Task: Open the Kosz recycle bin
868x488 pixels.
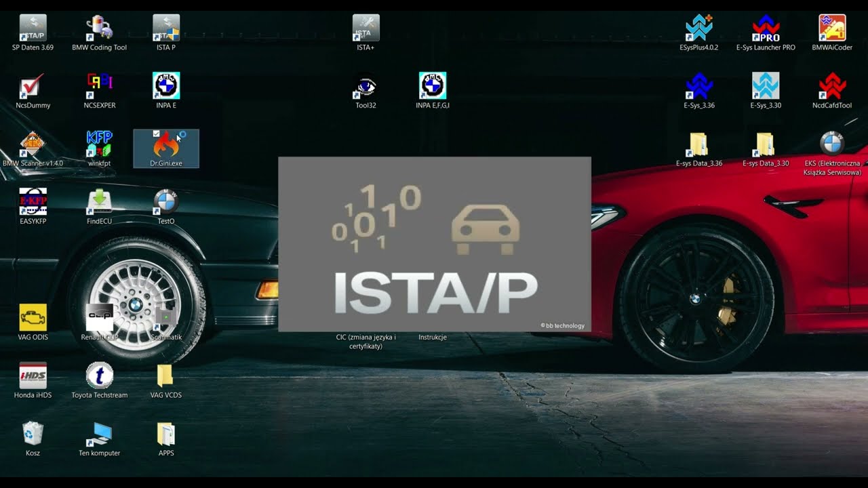Action: coord(33,434)
